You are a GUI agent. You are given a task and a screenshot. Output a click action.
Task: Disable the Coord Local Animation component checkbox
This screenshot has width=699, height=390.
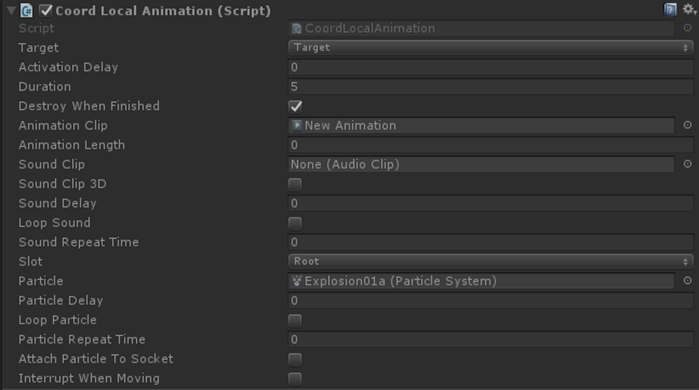pyautogui.click(x=45, y=10)
